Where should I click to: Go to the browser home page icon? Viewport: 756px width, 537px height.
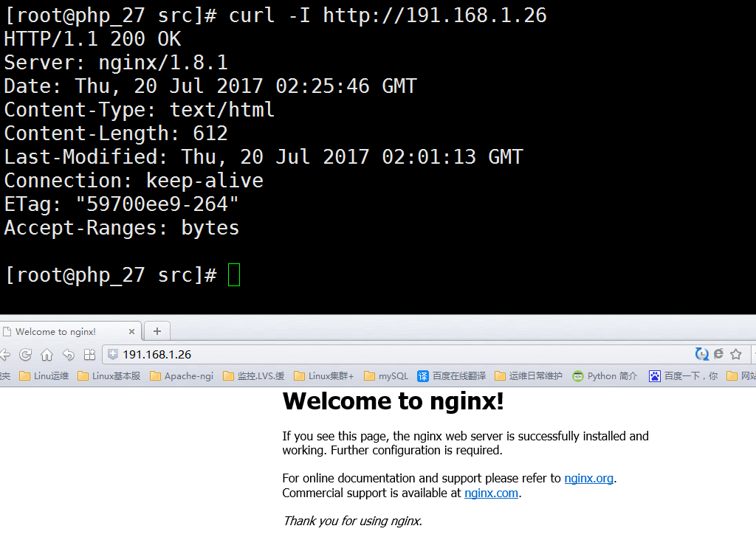[x=47, y=355]
